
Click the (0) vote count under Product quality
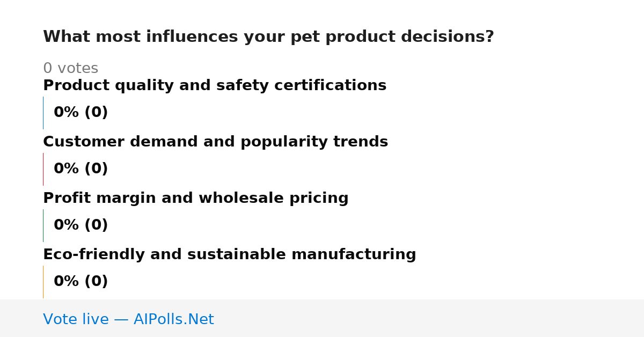(96, 113)
